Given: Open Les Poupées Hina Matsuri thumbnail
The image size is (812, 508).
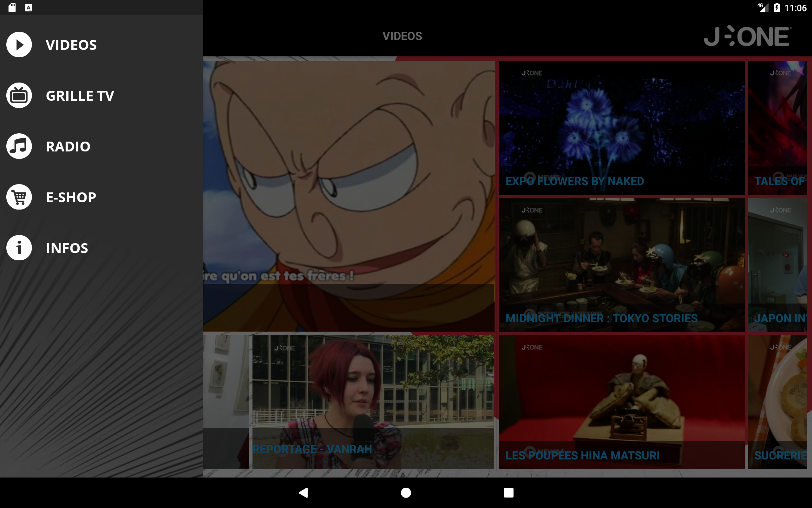Looking at the screenshot, I should click(x=622, y=402).
